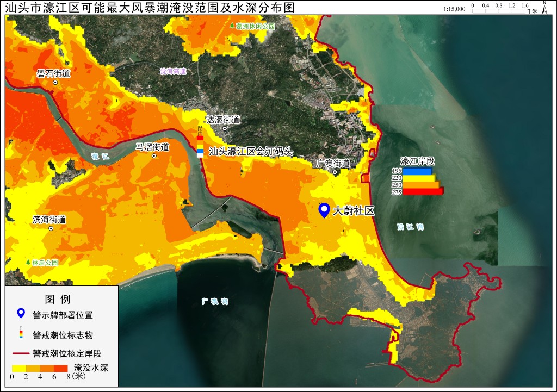Image resolution: width=557 pixels, height=392 pixels.
Task: Click the "大蔚社区" label
Action: pyautogui.click(x=354, y=210)
